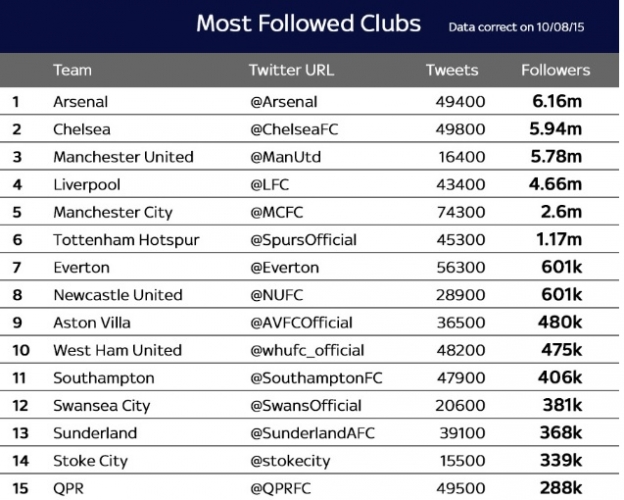The height and width of the screenshot is (500, 624).
Task: Sort by the Followers column header
Action: tap(555, 71)
